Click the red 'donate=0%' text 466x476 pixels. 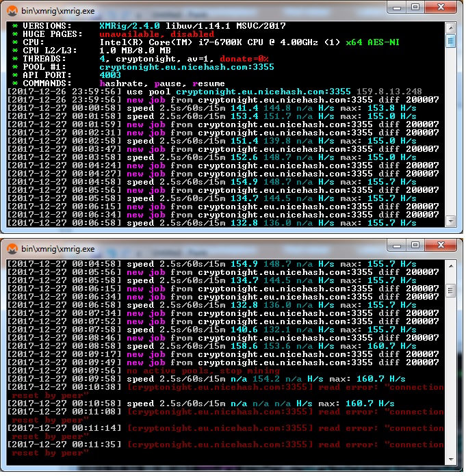[244, 59]
